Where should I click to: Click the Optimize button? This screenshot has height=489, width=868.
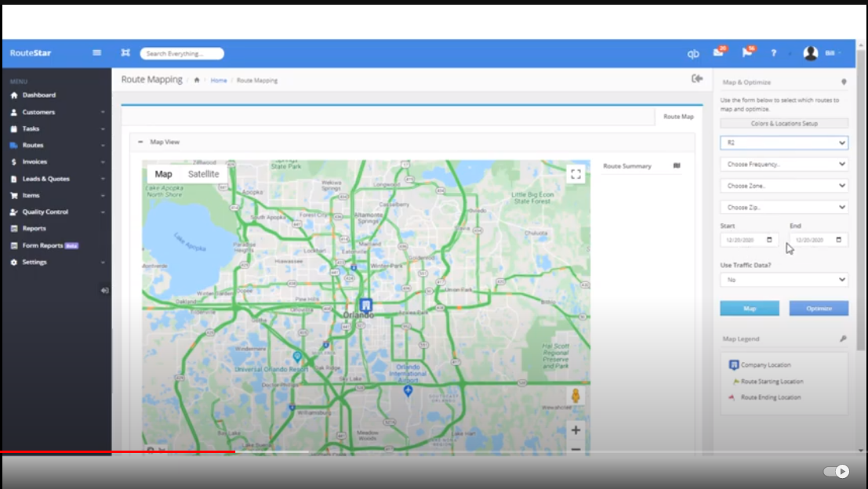[819, 308]
